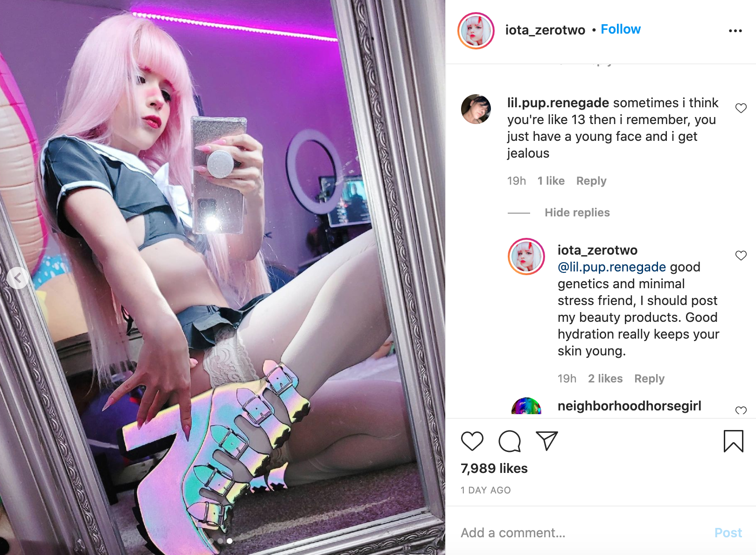
Task: View the 2 likes on the iota_zerotwo reply
Action: [x=605, y=379]
